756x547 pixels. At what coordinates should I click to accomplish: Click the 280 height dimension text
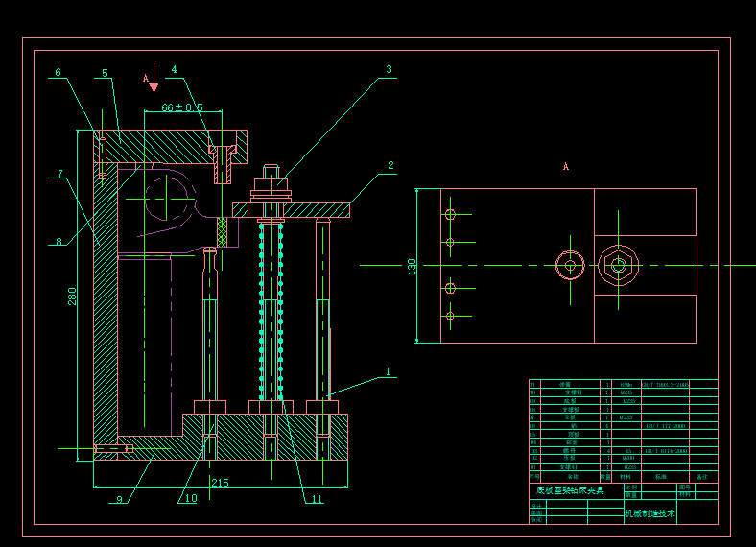(72, 297)
